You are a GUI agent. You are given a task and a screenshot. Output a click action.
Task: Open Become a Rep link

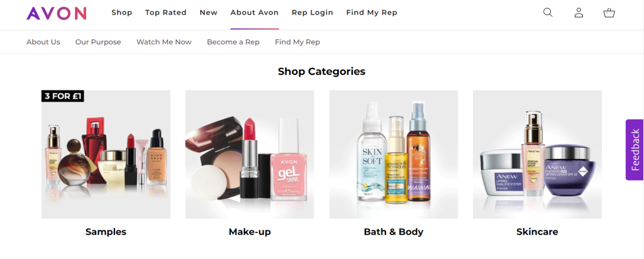coord(233,42)
